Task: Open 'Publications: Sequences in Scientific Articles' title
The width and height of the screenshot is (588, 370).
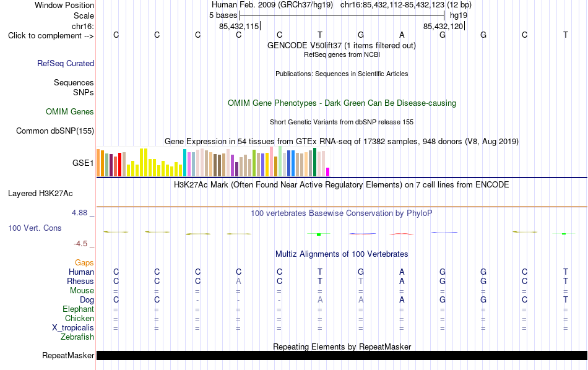Action: pos(342,74)
